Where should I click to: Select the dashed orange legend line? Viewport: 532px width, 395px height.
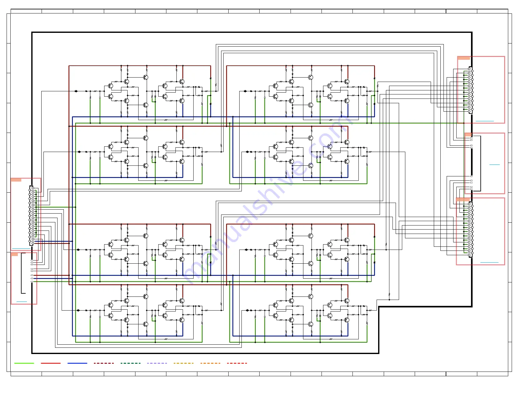[210, 363]
